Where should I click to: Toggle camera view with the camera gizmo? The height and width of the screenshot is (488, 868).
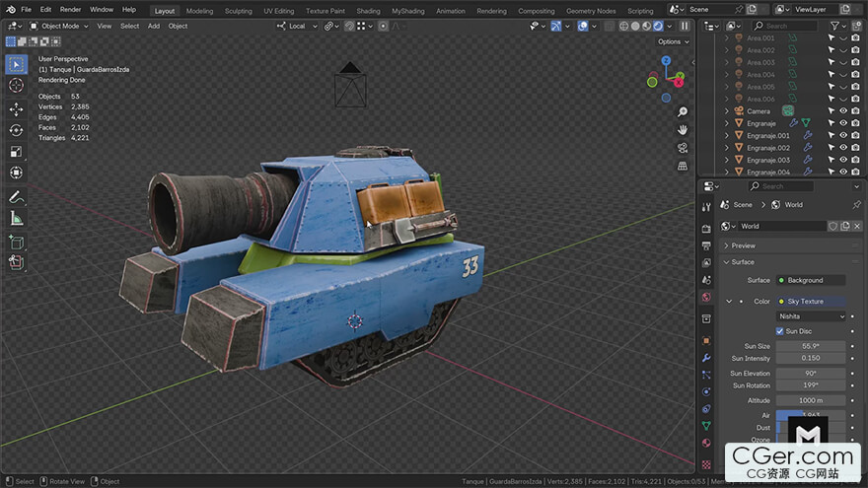pos(683,148)
